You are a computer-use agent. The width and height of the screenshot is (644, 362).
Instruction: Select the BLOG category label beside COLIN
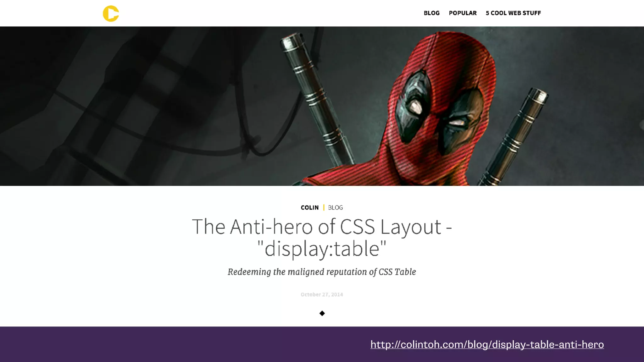(x=336, y=208)
